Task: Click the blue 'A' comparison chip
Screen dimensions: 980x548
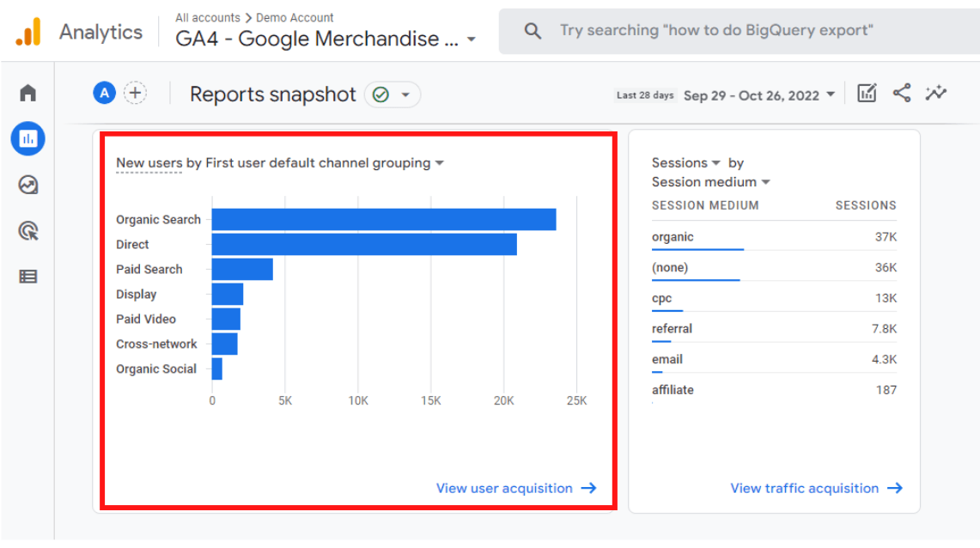Action: click(104, 92)
